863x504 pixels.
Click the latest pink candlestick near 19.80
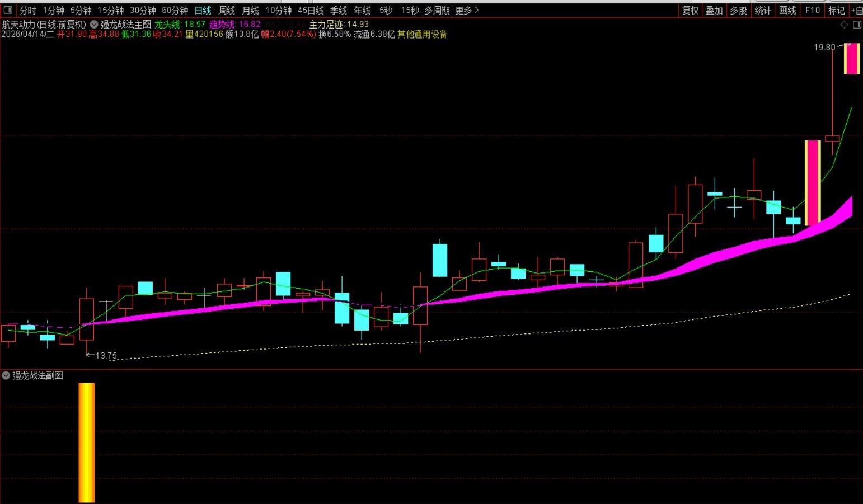pos(852,59)
